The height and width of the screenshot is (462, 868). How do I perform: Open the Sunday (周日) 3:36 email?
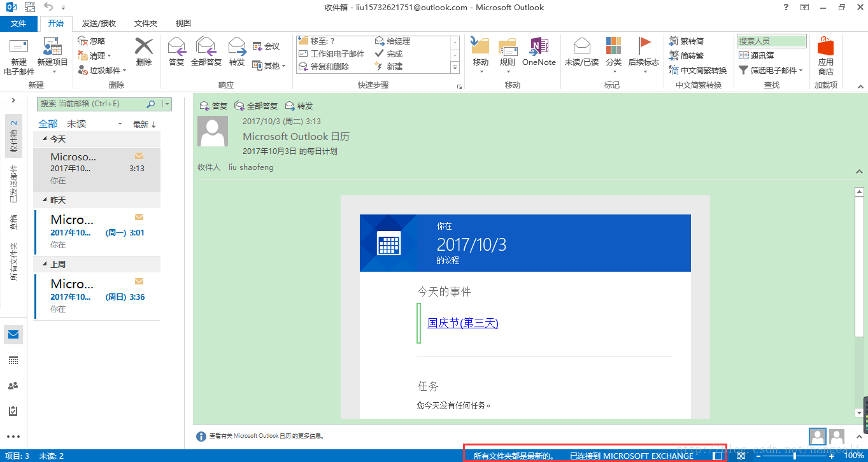[x=97, y=296]
